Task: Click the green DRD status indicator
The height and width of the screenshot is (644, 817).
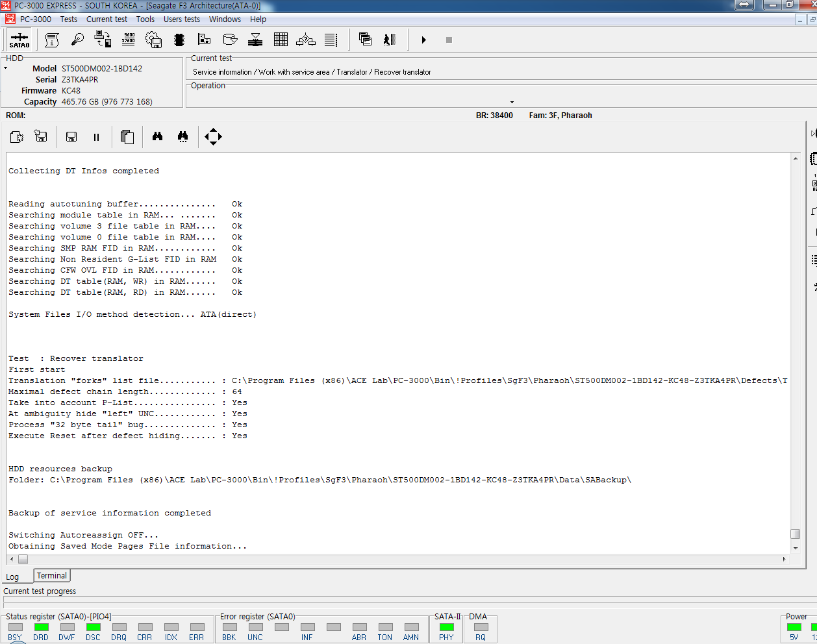Action: pyautogui.click(x=41, y=627)
